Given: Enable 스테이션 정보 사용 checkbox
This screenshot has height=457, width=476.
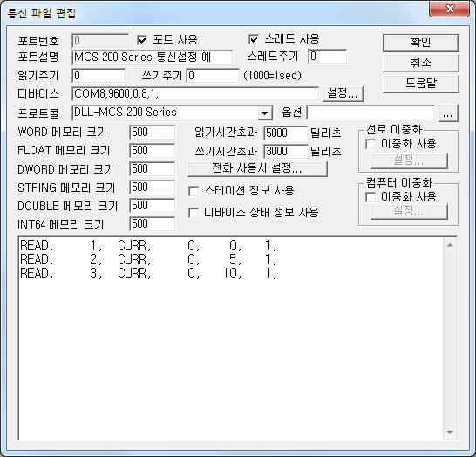Looking at the screenshot, I should (194, 191).
